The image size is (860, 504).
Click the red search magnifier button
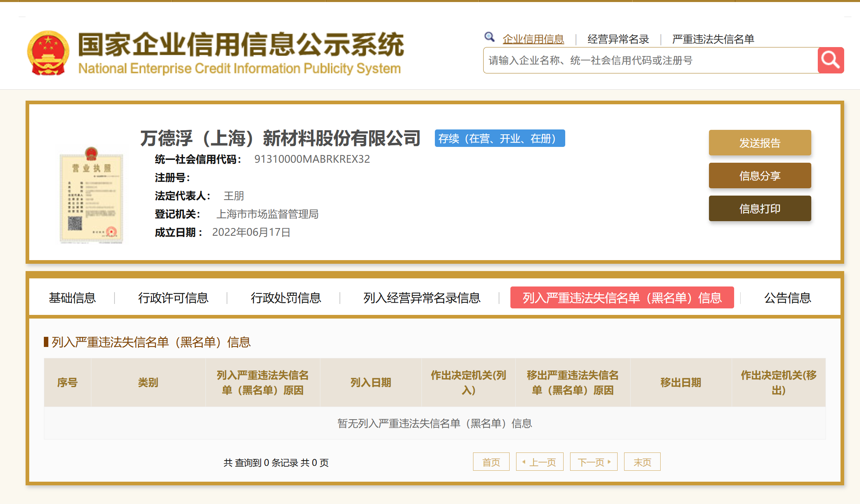tap(830, 60)
